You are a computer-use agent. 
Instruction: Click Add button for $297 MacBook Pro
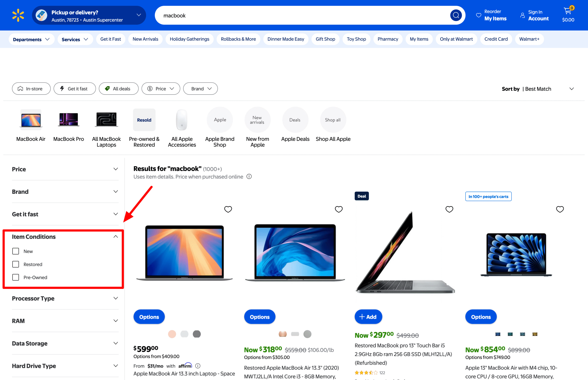point(368,316)
